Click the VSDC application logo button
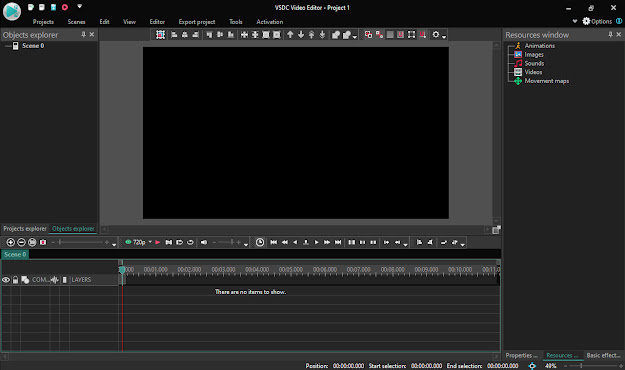The image size is (625, 370). pos(12,11)
